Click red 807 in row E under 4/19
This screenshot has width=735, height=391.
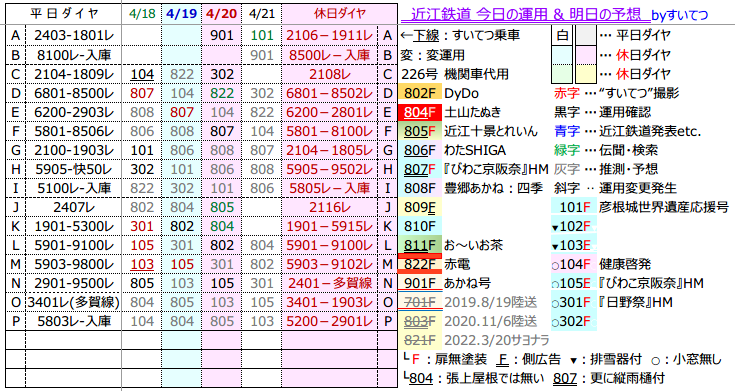point(182,112)
